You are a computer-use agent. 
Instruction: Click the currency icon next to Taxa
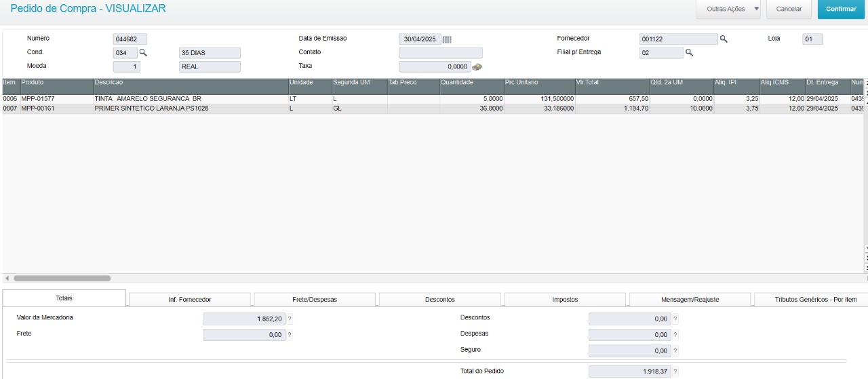(x=477, y=66)
